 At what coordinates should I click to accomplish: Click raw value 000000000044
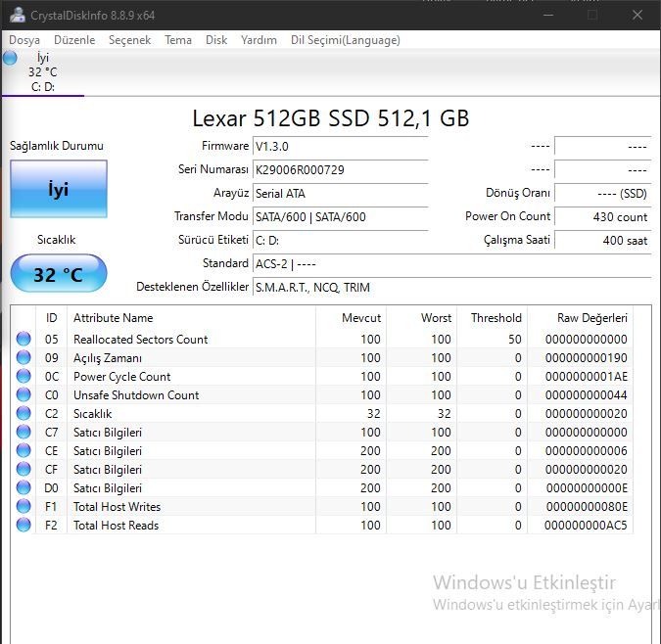pyautogui.click(x=586, y=395)
